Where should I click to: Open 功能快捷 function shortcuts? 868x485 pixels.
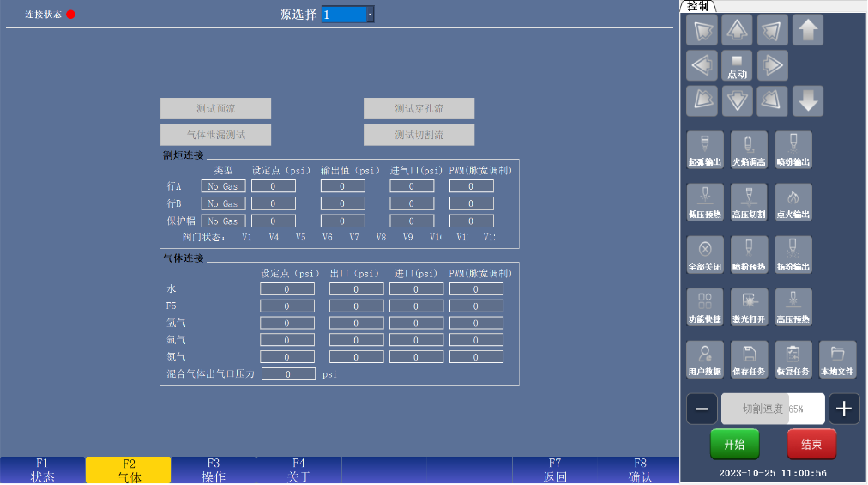tap(705, 307)
